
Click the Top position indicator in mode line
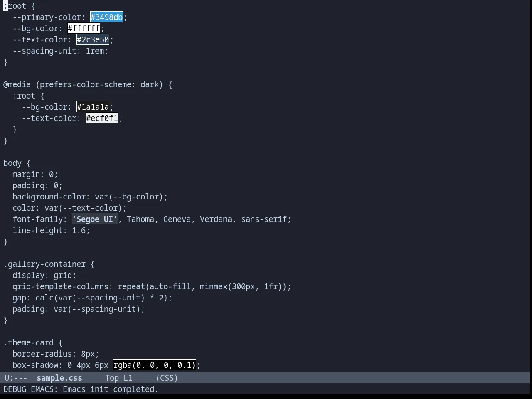click(x=112, y=378)
